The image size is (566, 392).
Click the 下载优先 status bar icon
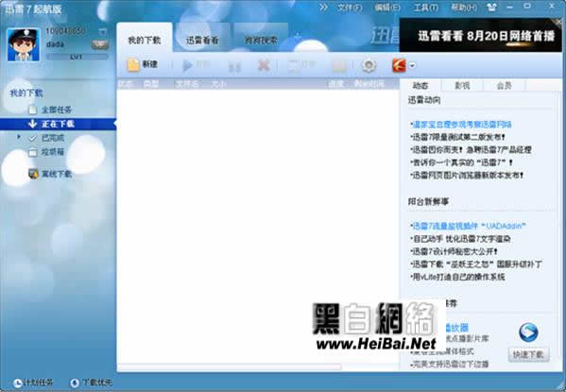tap(75, 383)
